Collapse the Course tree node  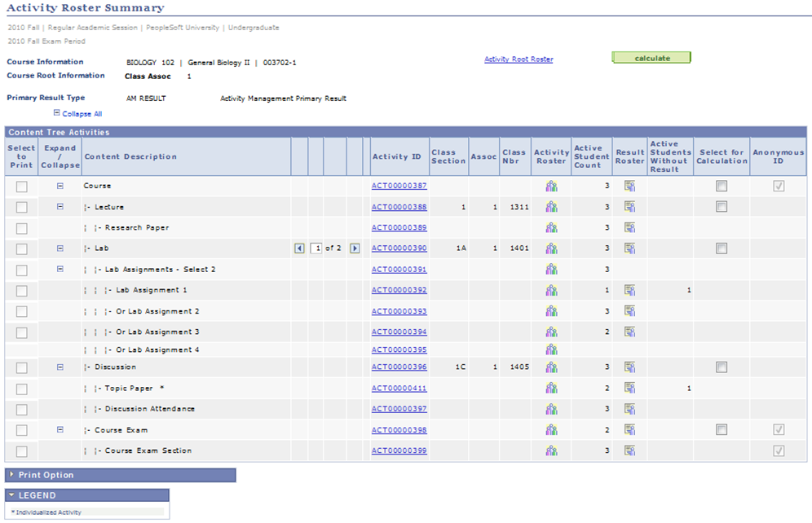[x=60, y=186]
